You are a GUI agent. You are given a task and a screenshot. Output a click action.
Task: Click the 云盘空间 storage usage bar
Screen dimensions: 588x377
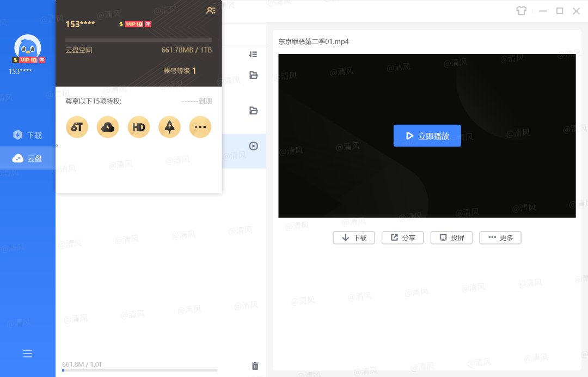point(138,40)
